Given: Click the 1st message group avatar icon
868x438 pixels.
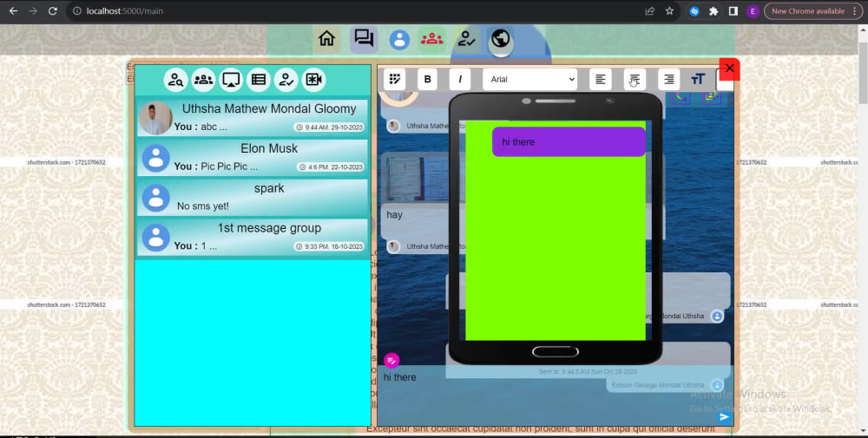Looking at the screenshot, I should 156,238.
